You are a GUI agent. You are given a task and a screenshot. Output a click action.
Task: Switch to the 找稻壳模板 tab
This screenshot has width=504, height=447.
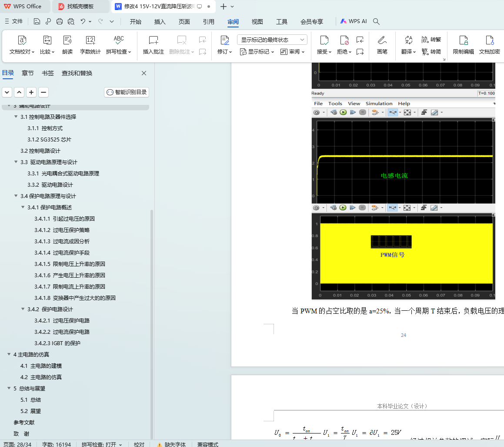coord(80,7)
